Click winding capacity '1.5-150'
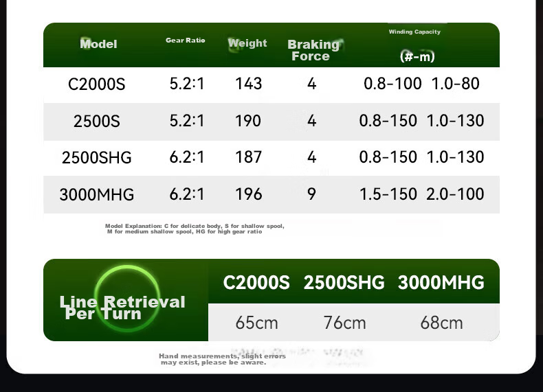The width and height of the screenshot is (543, 392). point(388,194)
